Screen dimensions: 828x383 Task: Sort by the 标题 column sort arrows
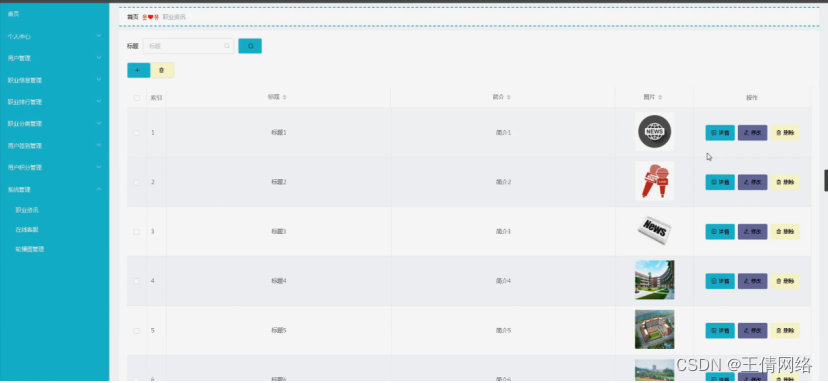285,97
